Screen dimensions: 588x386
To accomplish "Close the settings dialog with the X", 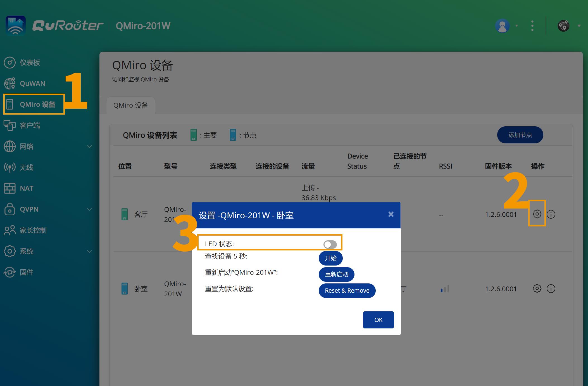I will (391, 214).
